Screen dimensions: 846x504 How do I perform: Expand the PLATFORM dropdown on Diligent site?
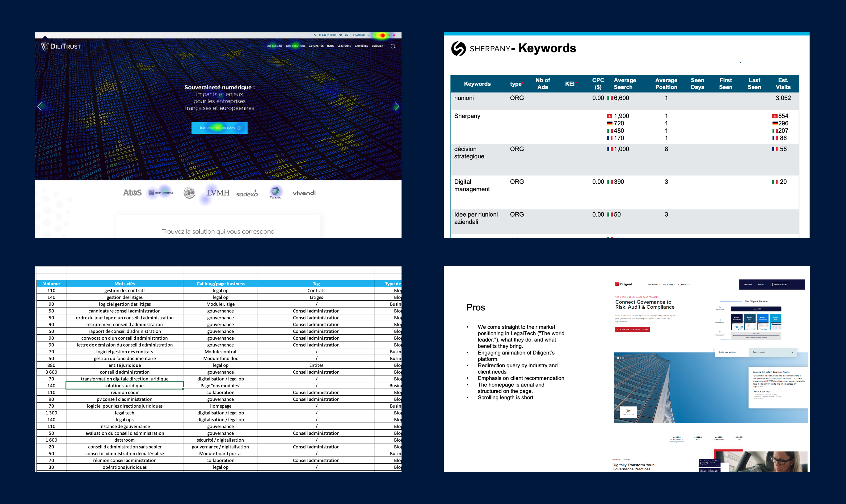654,285
